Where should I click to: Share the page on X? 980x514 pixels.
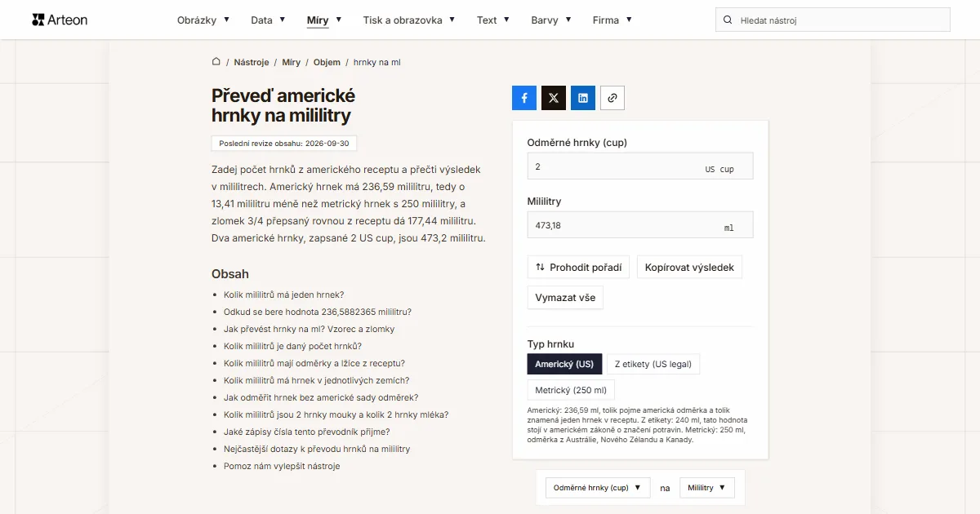(x=554, y=98)
